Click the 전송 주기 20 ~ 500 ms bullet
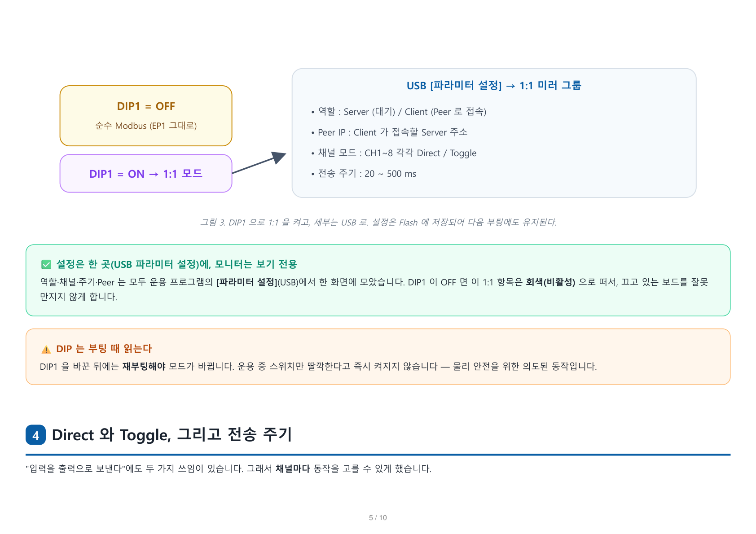Screen dimensions: 756x534 click(364, 174)
